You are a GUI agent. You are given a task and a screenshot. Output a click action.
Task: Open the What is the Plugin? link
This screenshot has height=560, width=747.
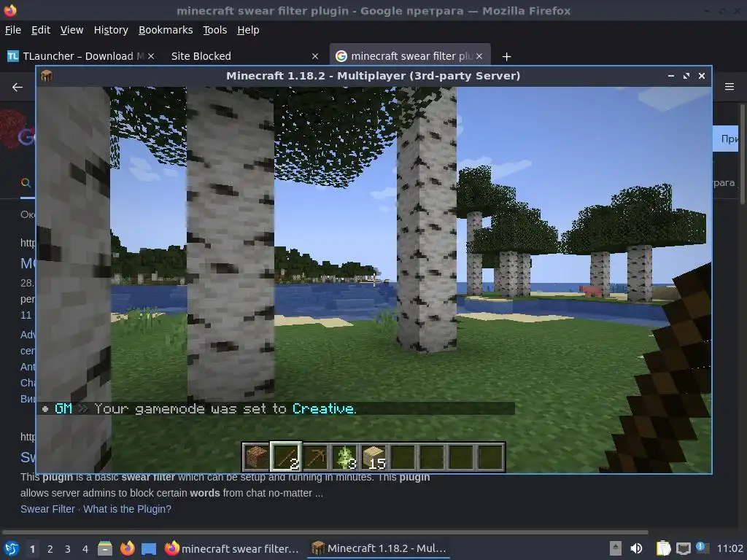[127, 509]
